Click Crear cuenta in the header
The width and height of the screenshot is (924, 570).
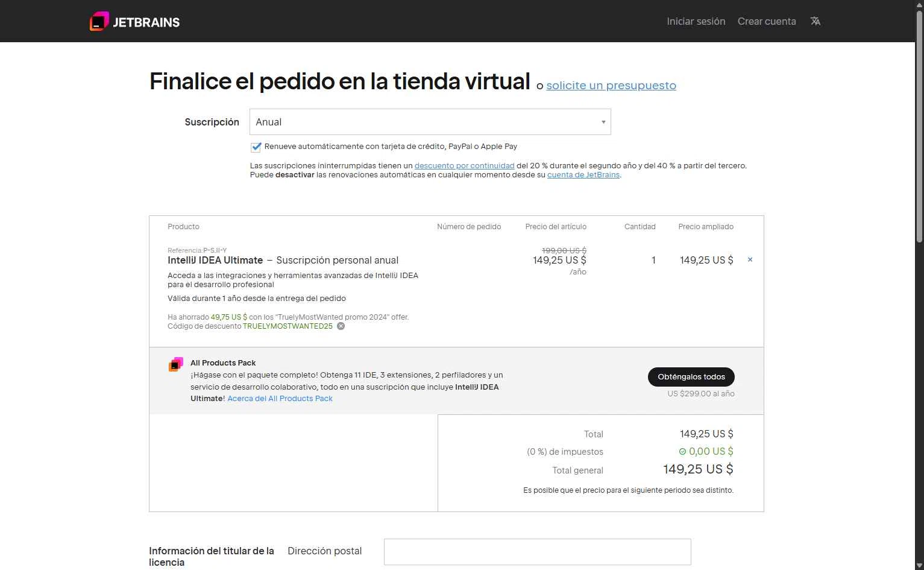(x=767, y=21)
